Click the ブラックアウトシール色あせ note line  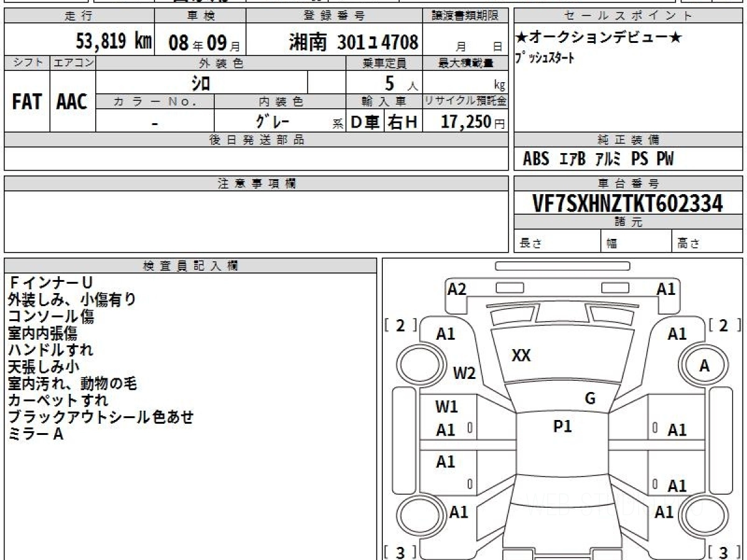coord(101,417)
